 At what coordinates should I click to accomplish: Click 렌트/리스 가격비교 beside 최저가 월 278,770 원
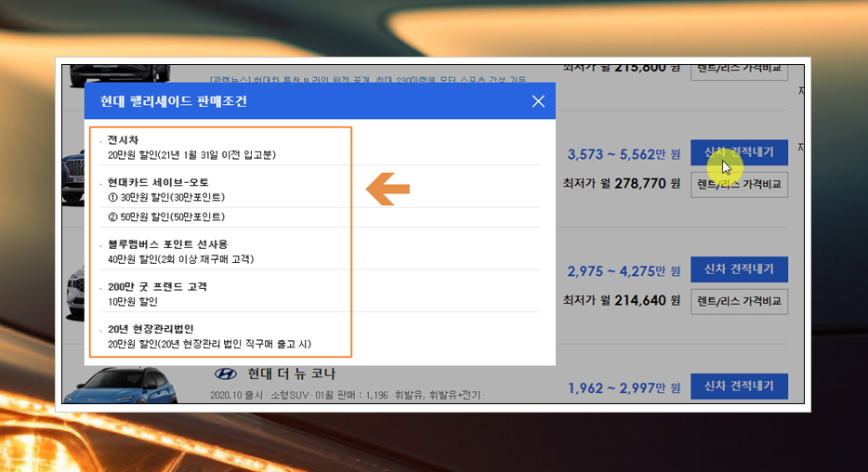pos(739,184)
